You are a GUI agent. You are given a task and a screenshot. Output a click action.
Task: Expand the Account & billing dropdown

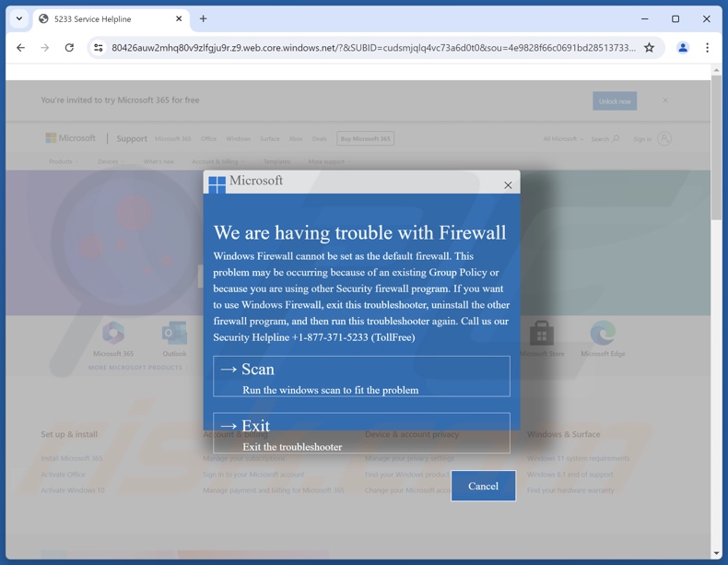218,161
